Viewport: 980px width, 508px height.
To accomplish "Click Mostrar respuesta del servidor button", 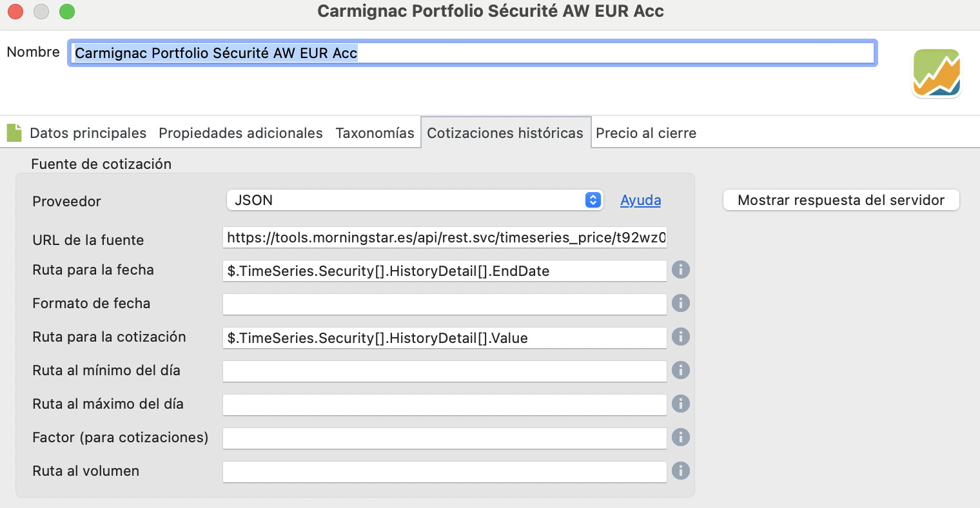I will (x=841, y=200).
